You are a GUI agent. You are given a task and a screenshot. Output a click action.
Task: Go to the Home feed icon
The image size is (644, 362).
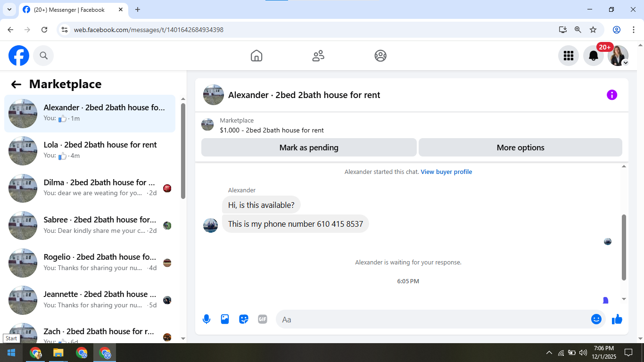(256, 56)
